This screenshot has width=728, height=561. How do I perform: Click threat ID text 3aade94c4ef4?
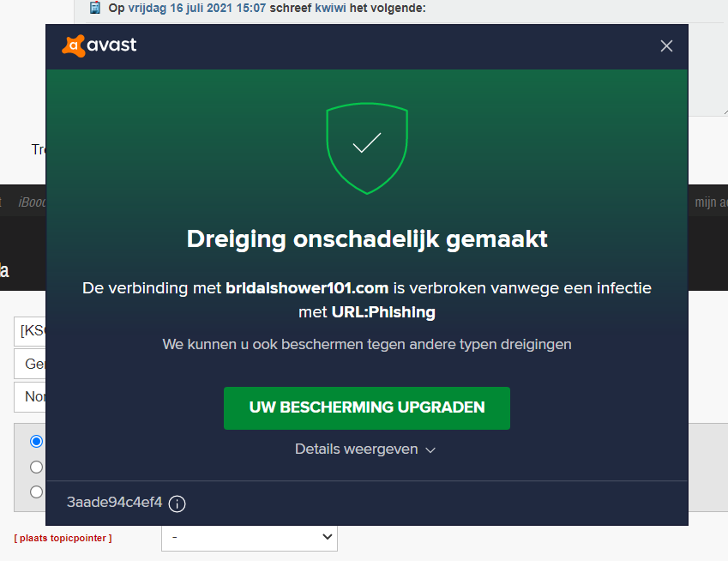(x=114, y=502)
